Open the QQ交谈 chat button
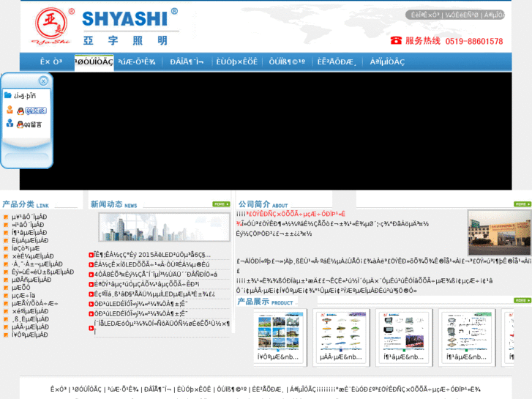This screenshot has height=399, width=532. click(x=36, y=111)
